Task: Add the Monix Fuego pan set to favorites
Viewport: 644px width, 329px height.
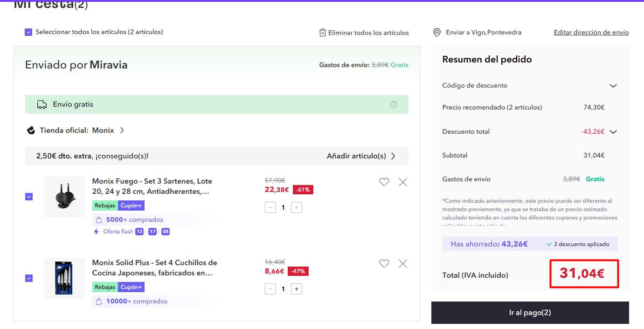Action: click(384, 182)
